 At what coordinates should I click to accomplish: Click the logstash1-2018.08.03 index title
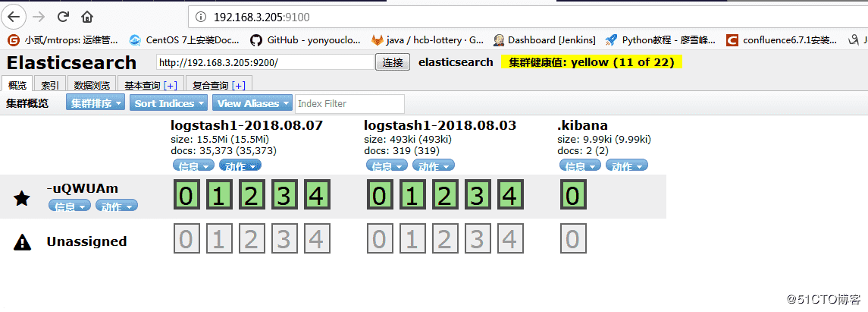440,126
